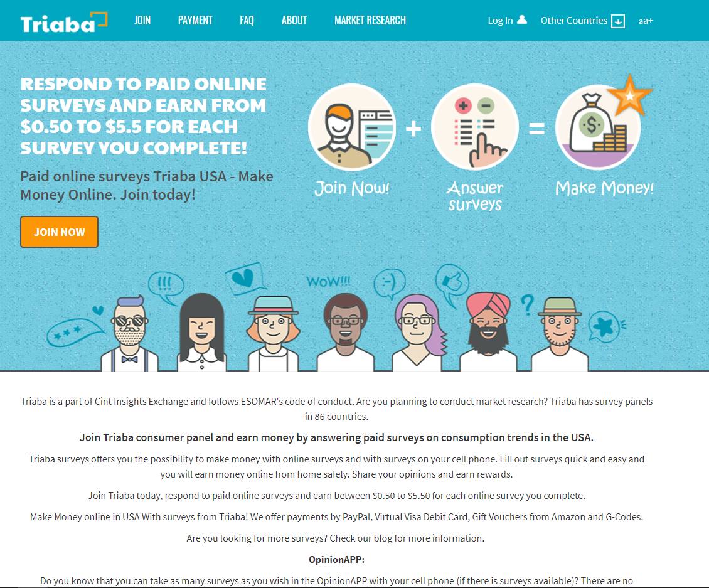Open the JOIN menu item
The width and height of the screenshot is (709, 588).
(x=142, y=20)
